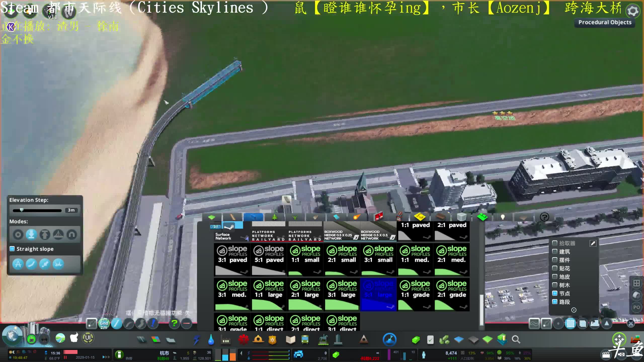Select elevated road mode icon
644x362 pixels.
click(45, 235)
